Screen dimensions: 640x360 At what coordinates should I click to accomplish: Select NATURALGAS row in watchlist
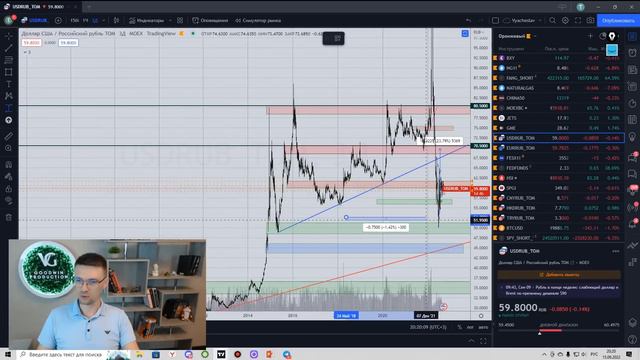(x=559, y=88)
